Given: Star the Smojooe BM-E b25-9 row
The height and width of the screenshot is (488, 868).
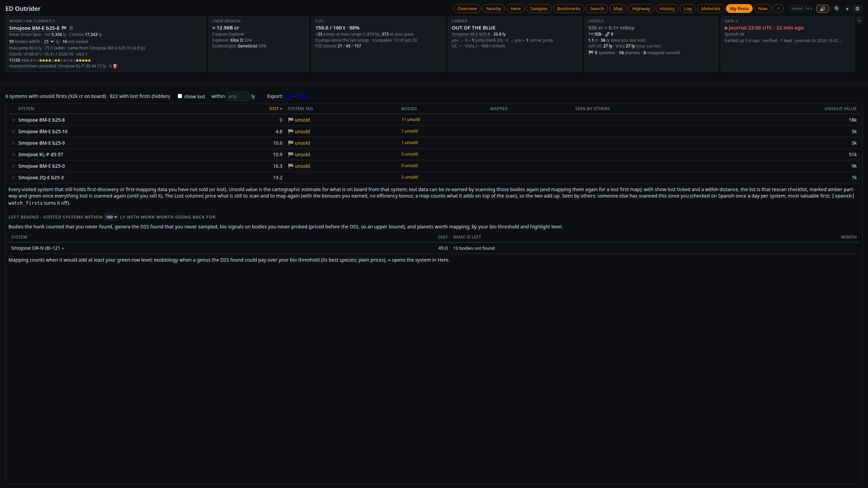Looking at the screenshot, I should [x=14, y=143].
